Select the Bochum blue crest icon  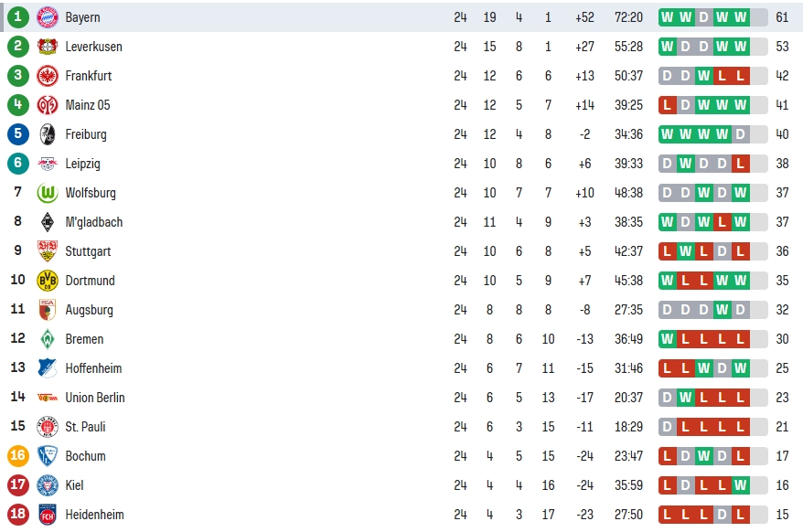(x=48, y=456)
